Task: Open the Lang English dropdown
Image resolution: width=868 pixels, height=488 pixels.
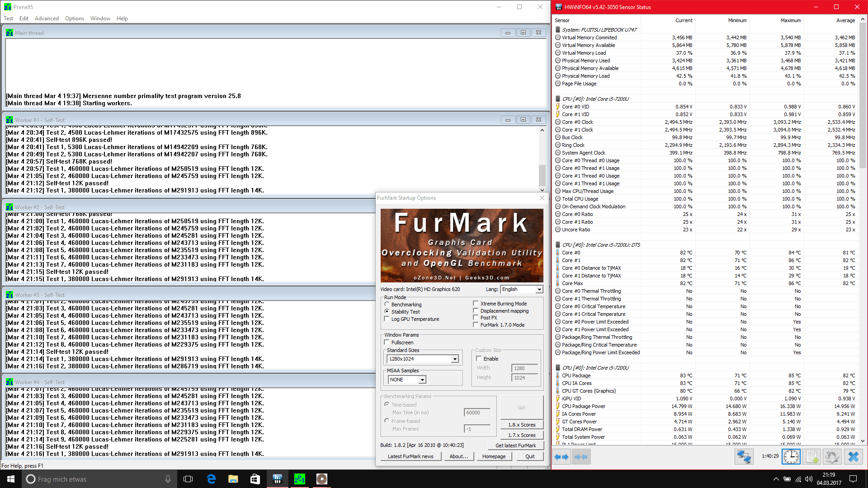Action: click(x=539, y=289)
